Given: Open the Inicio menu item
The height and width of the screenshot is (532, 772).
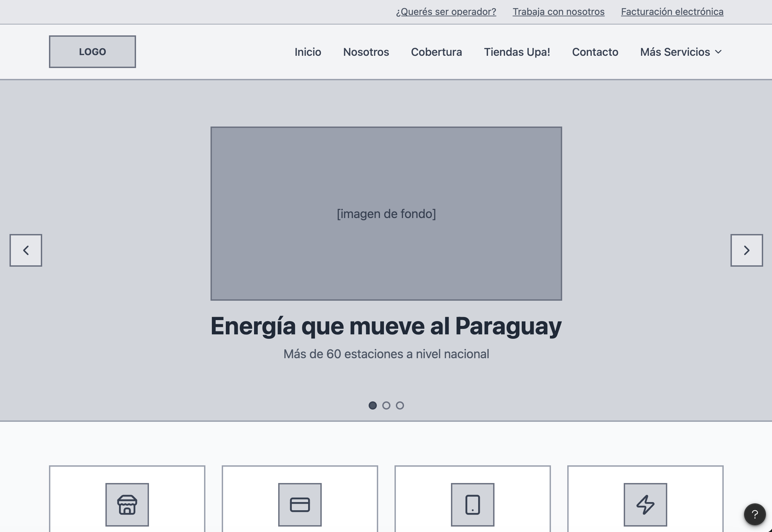Looking at the screenshot, I should [x=308, y=52].
